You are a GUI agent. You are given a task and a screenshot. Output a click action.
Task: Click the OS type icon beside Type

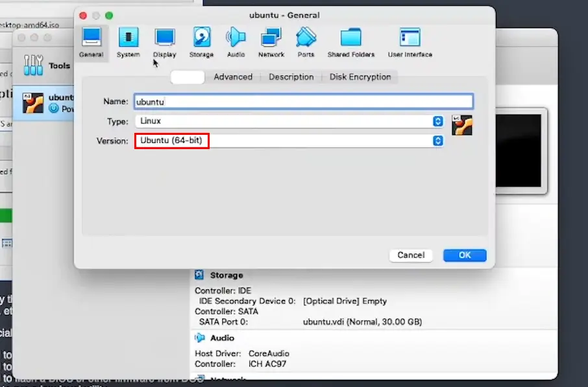coord(462,125)
